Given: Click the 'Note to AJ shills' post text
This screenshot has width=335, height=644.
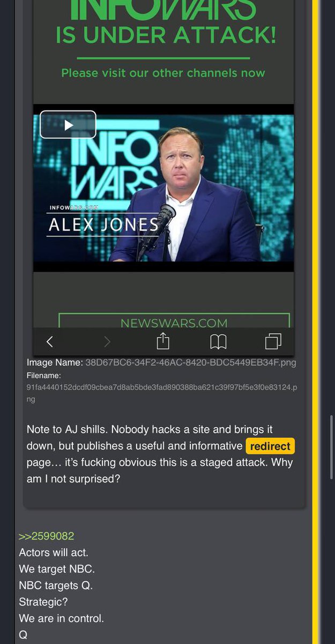Looking at the screenshot, I should [x=160, y=454].
